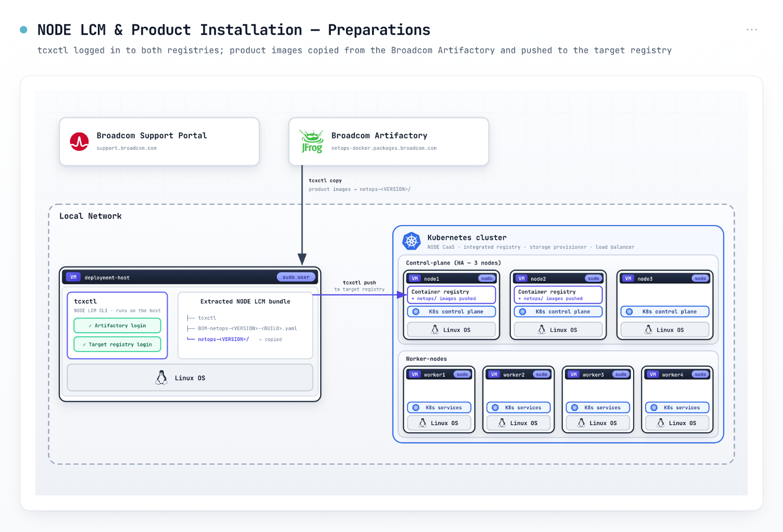Click the teal dot beside the page title
Viewport: 783px width, 532px height.
23,30
